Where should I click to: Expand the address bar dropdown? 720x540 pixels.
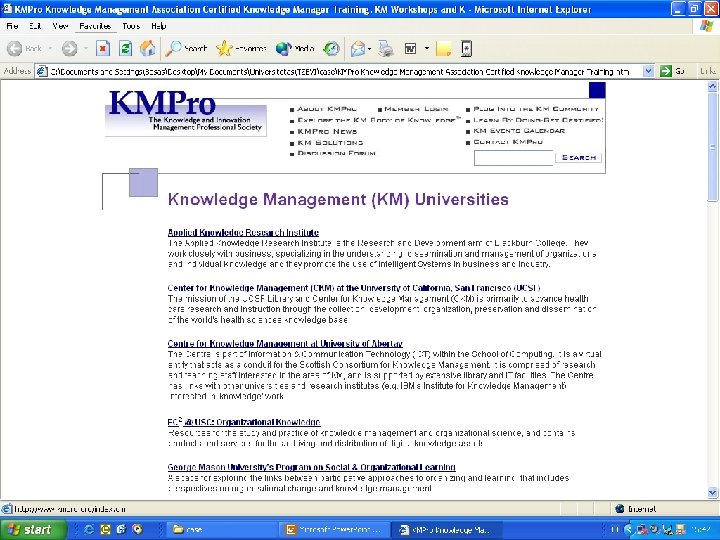(648, 71)
